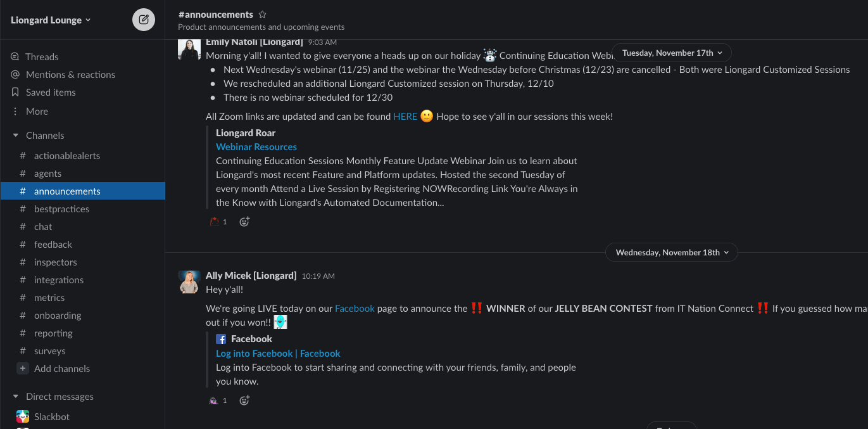Open the Threads view
This screenshot has height=429, width=868.
(42, 56)
